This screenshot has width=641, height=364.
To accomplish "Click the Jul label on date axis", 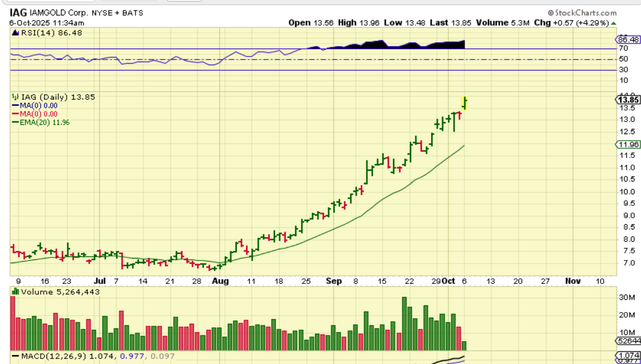I will click(100, 281).
